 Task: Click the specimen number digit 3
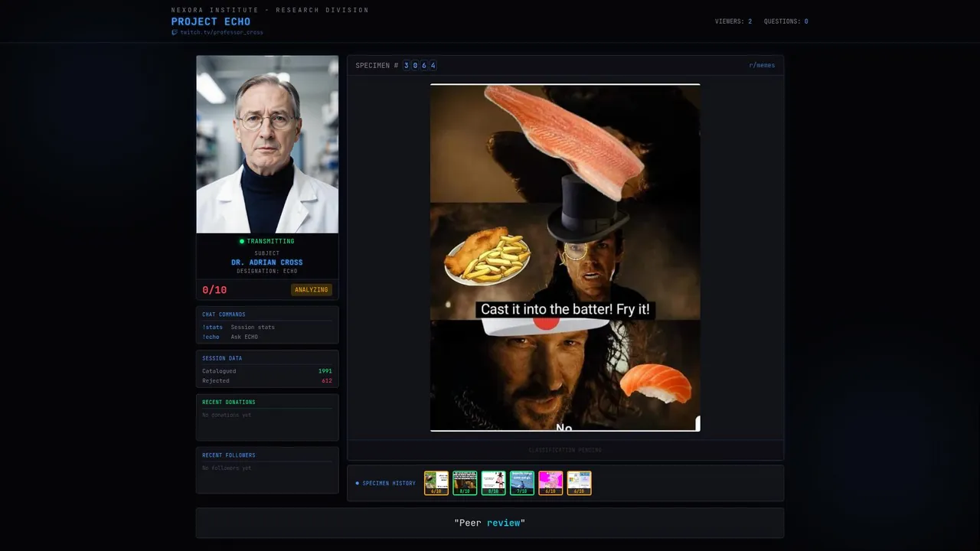pos(407,66)
